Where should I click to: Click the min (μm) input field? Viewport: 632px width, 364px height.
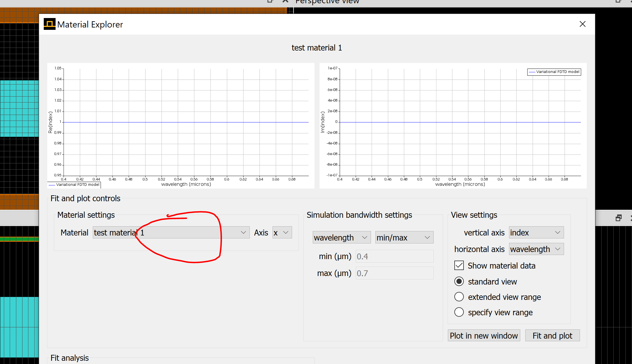click(395, 256)
